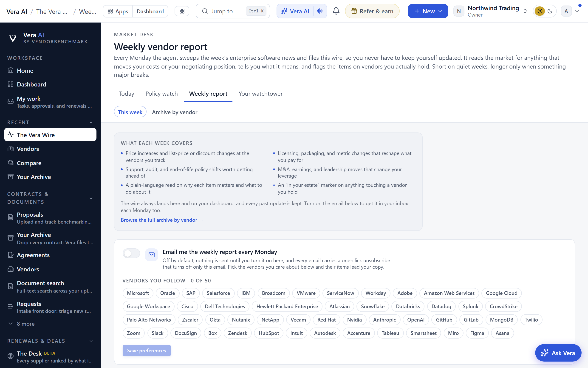Click the Vera AI logo in the sidebar

pos(13,38)
